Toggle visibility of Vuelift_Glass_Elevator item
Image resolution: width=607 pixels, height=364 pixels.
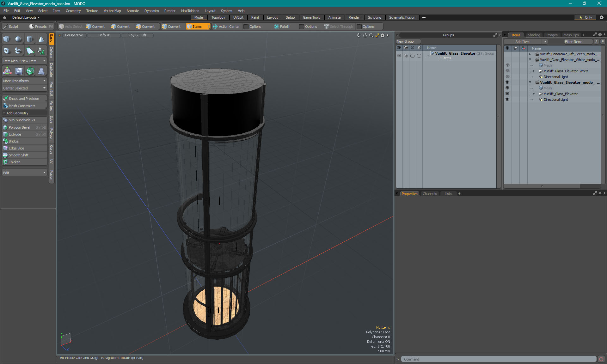(507, 94)
